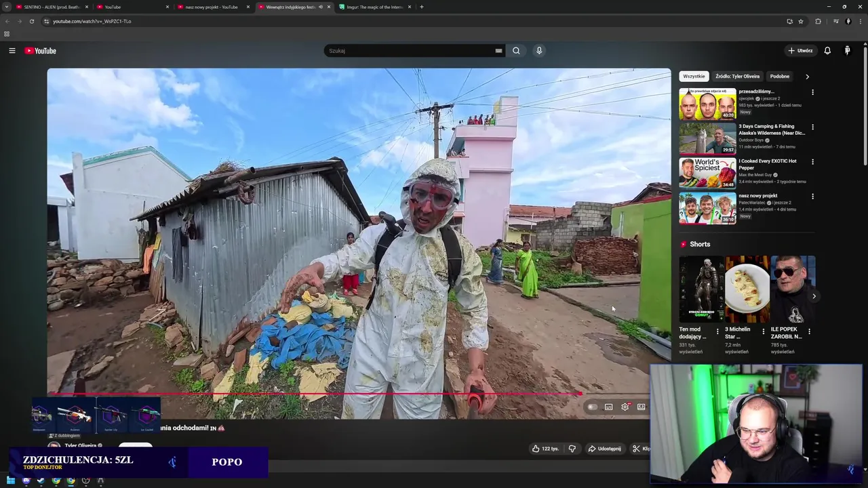The height and width of the screenshot is (488, 868).
Task: Open options for Ten mod dodający short
Action: (717, 332)
